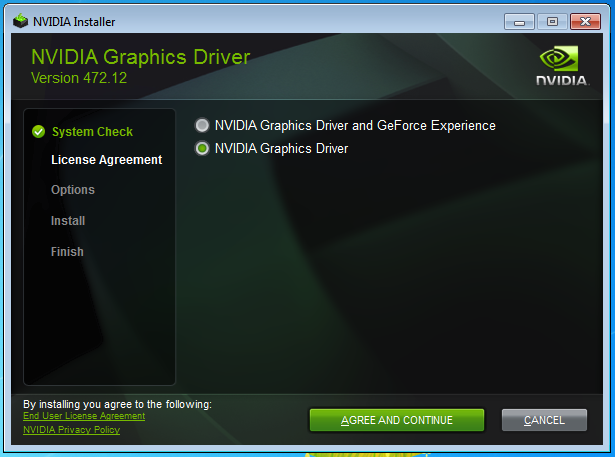Click the NVIDIA Graphics Driver heading

[140, 57]
